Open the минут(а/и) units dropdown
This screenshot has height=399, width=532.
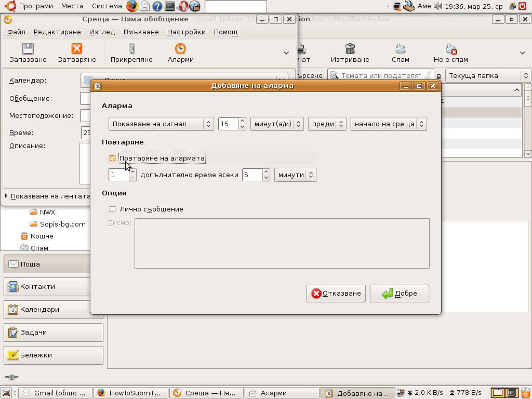pos(276,124)
